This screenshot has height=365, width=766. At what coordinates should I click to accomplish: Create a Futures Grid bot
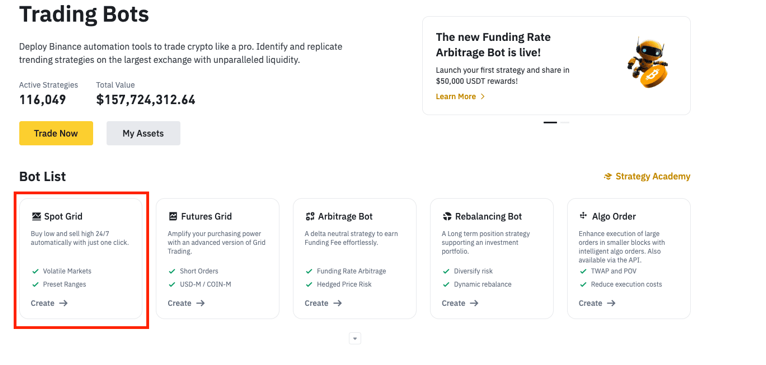pyautogui.click(x=186, y=303)
